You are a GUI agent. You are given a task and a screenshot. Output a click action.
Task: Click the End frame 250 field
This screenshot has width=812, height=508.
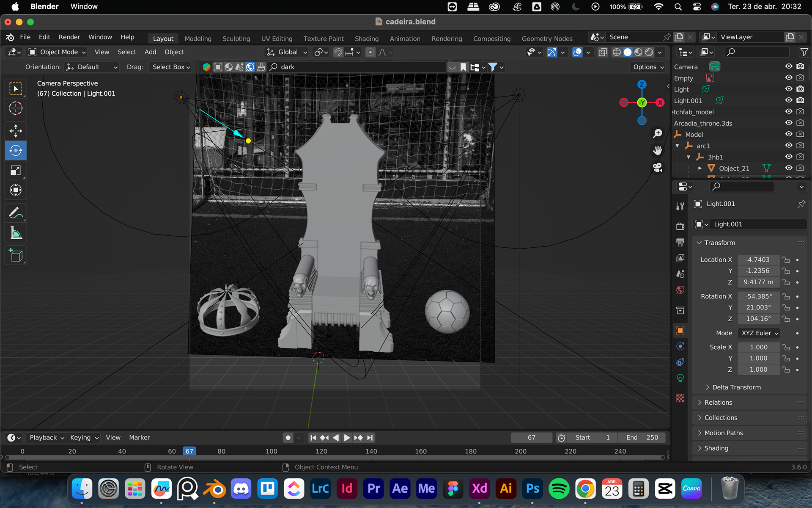click(642, 438)
